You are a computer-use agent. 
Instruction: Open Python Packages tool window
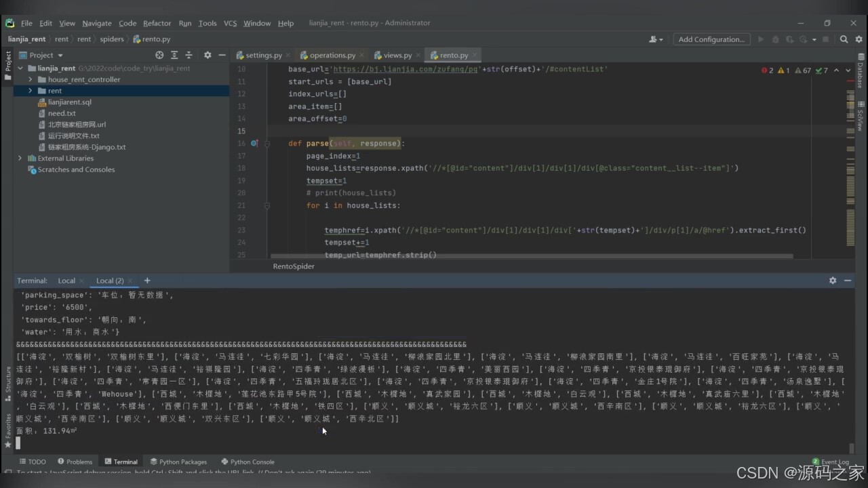pos(178,462)
